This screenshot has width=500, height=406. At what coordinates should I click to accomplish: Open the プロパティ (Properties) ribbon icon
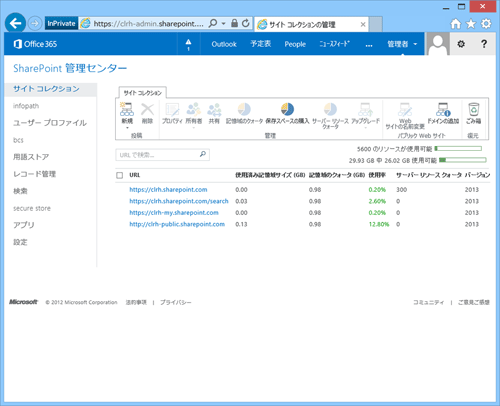click(172, 109)
